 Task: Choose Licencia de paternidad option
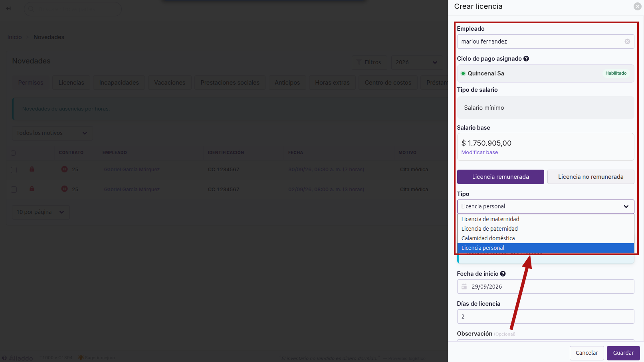point(545,229)
